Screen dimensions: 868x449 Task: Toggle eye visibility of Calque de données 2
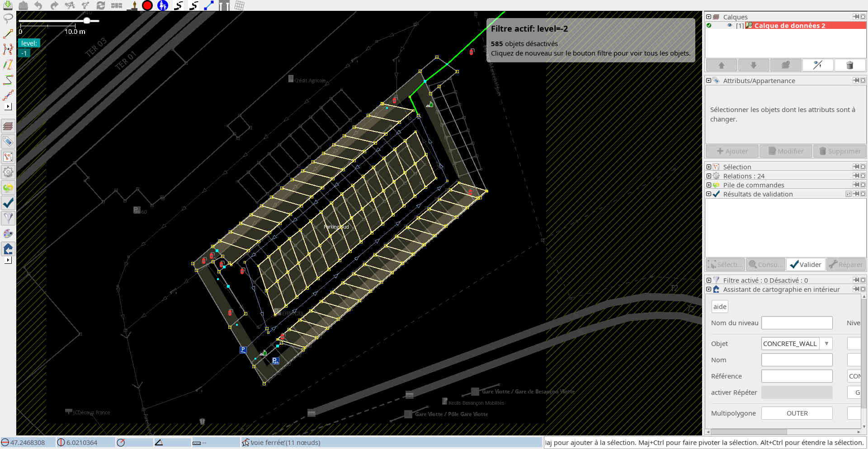point(729,26)
